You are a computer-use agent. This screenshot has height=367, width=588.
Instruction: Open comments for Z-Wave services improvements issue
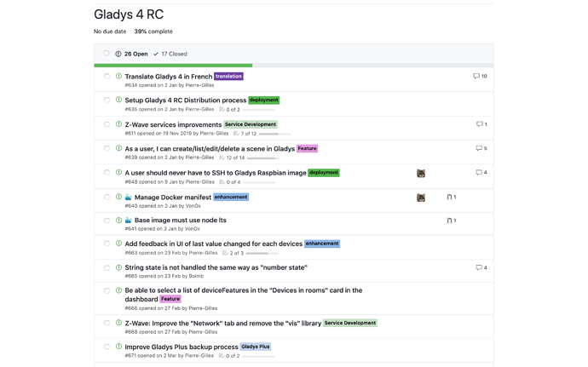(479, 124)
